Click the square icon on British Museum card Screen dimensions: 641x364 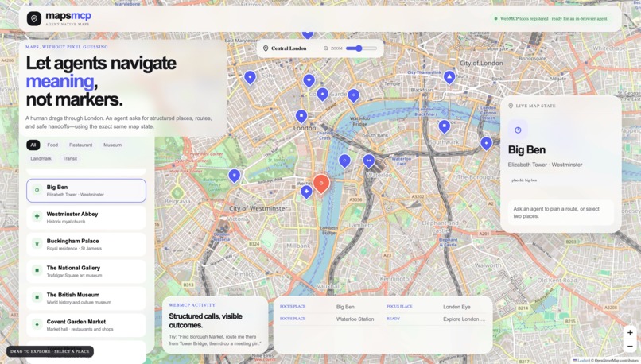[37, 297]
